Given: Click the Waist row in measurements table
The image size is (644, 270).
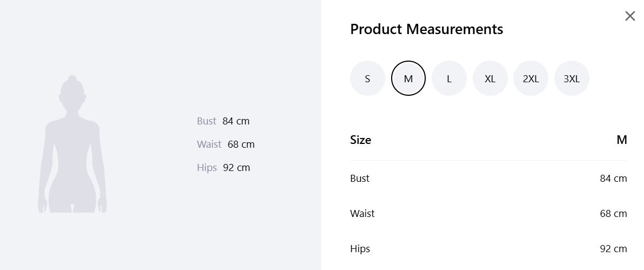Looking at the screenshot, I should (488, 214).
